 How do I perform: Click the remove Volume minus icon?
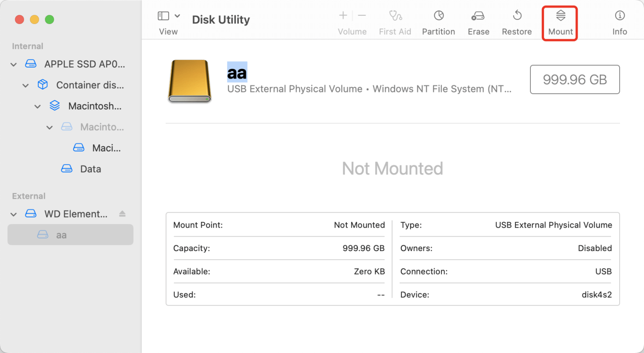point(362,15)
